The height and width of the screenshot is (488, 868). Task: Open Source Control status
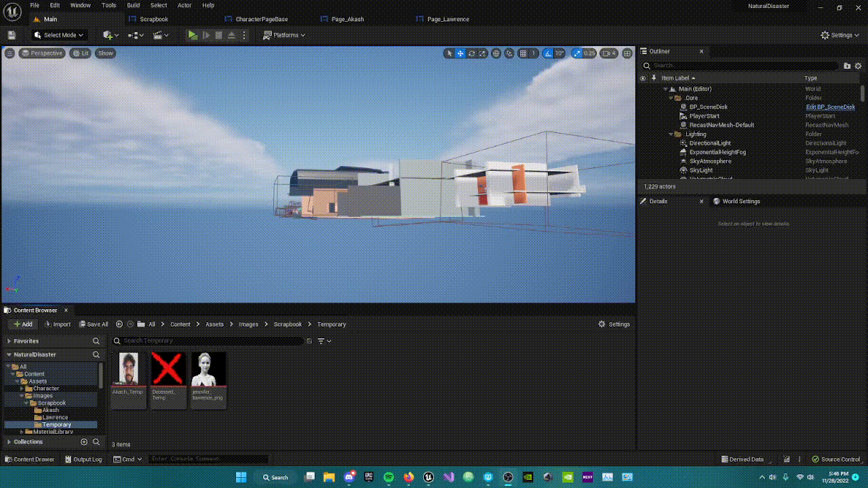coord(836,459)
